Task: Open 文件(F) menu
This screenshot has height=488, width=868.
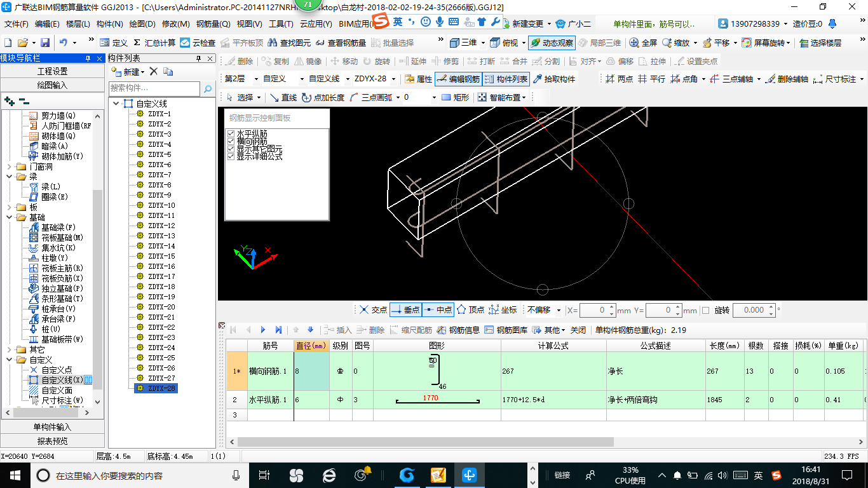Action: [x=16, y=24]
